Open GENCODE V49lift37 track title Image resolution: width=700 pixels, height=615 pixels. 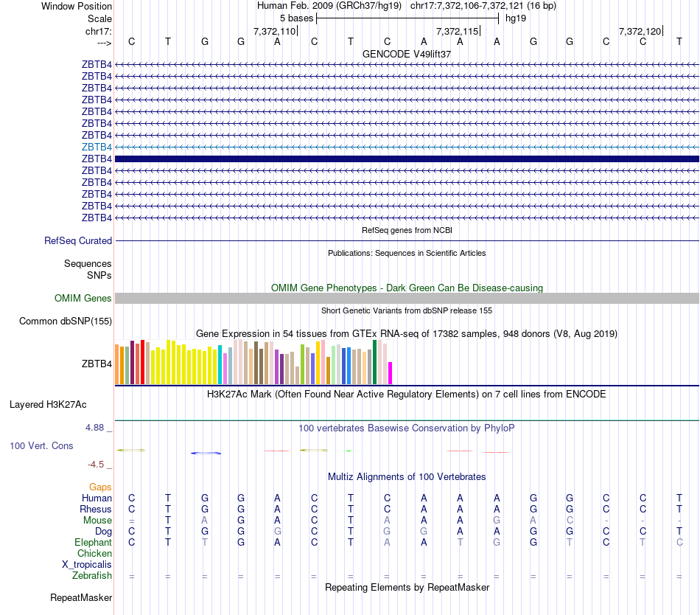tap(407, 55)
